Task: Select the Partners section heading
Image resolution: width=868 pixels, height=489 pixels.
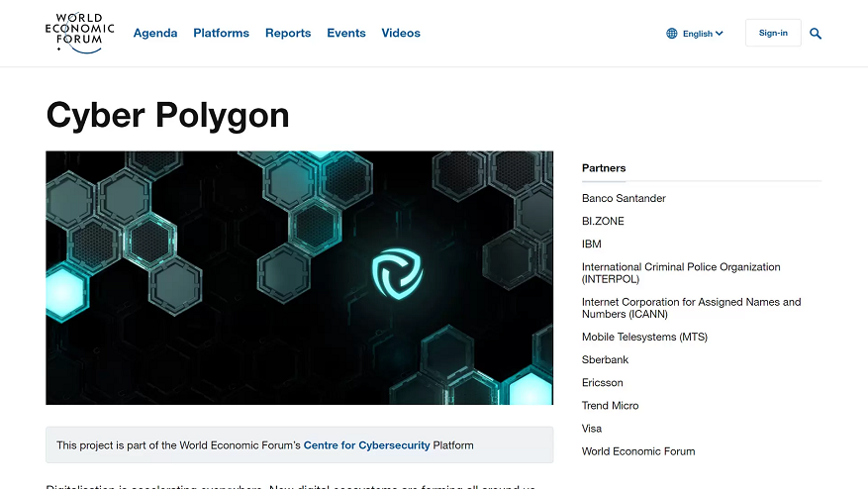Action: [604, 168]
